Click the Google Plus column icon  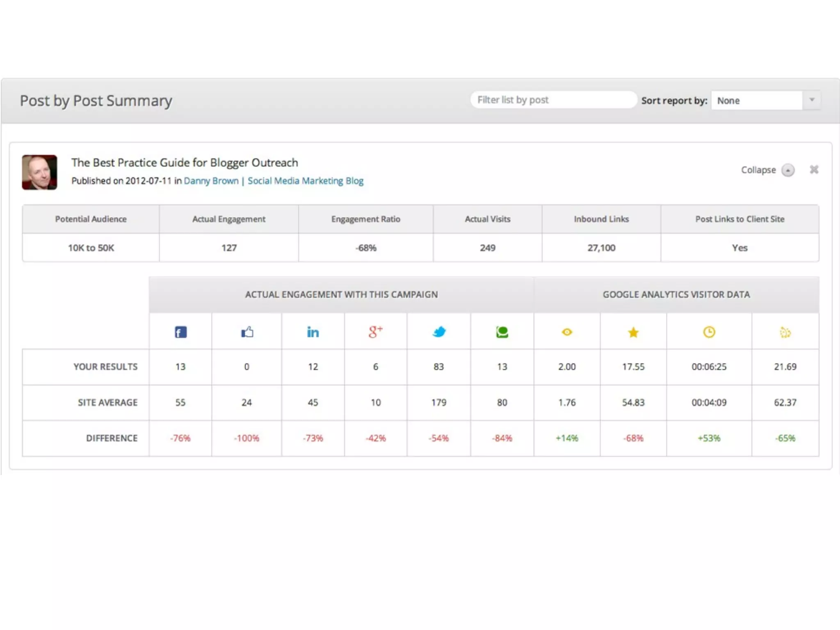click(375, 331)
